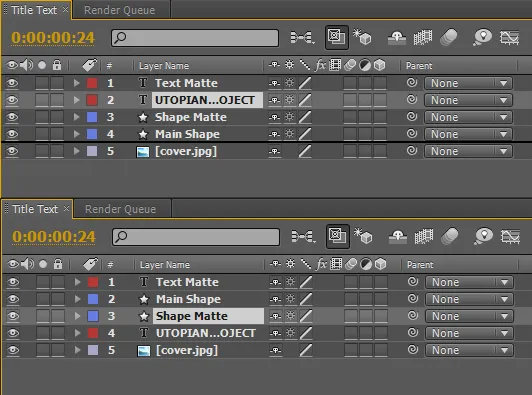
Task: Click label tag column header in top panel
Action: click(x=90, y=65)
